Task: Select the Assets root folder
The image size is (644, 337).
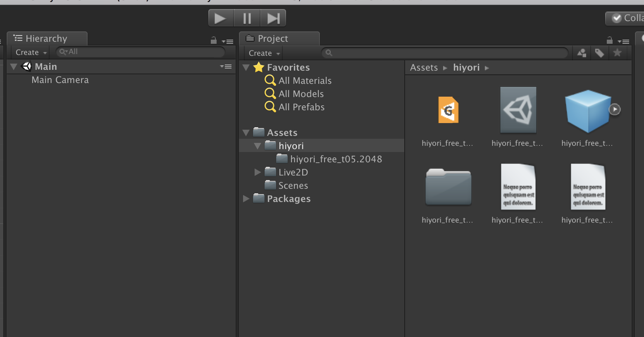Action: tap(282, 133)
